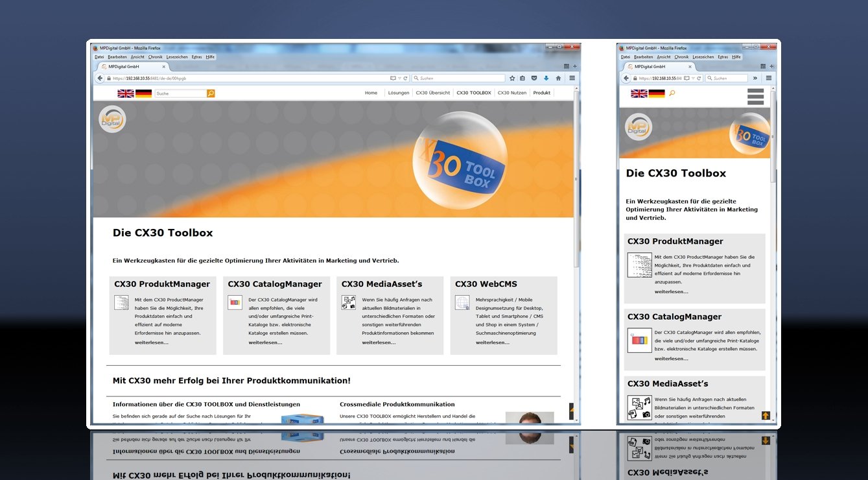Click the CX30 WebCMS globe icon

pos(462,302)
